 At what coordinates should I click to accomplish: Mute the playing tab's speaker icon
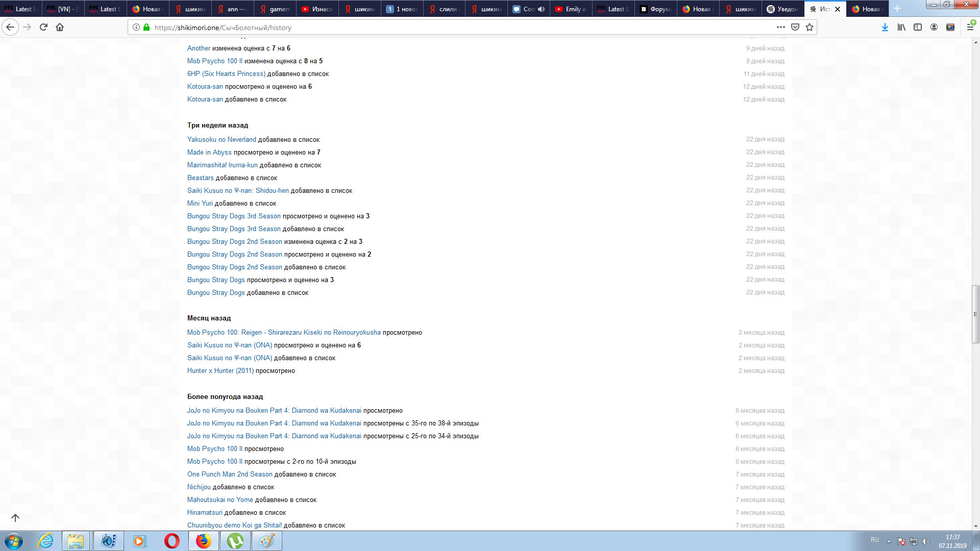541,9
